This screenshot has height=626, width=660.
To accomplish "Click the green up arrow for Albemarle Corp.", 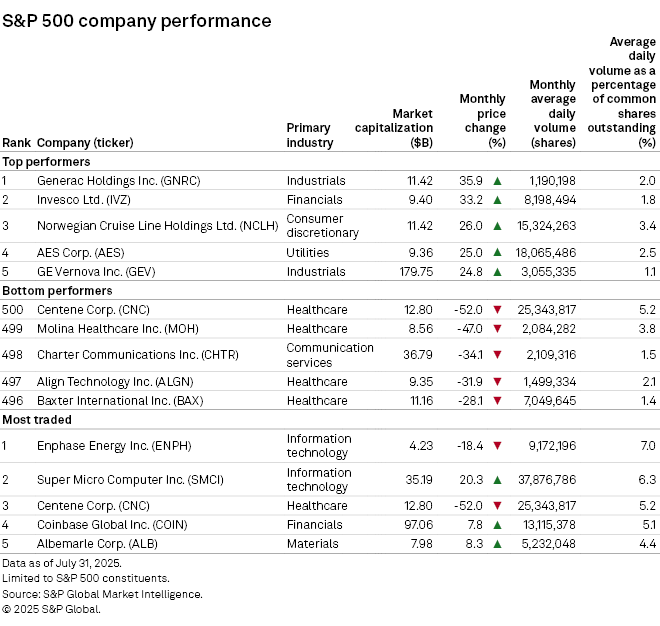I will (496, 544).
